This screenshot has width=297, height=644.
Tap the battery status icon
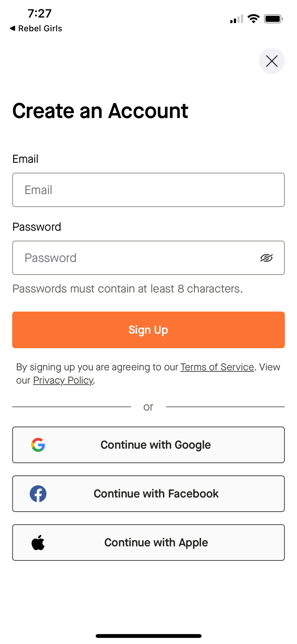click(x=273, y=19)
